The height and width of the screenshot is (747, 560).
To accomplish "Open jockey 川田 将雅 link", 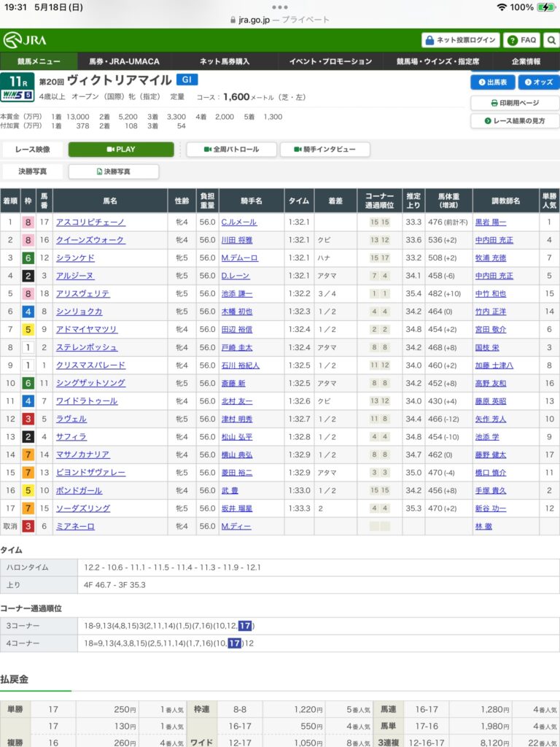I will 237,240.
